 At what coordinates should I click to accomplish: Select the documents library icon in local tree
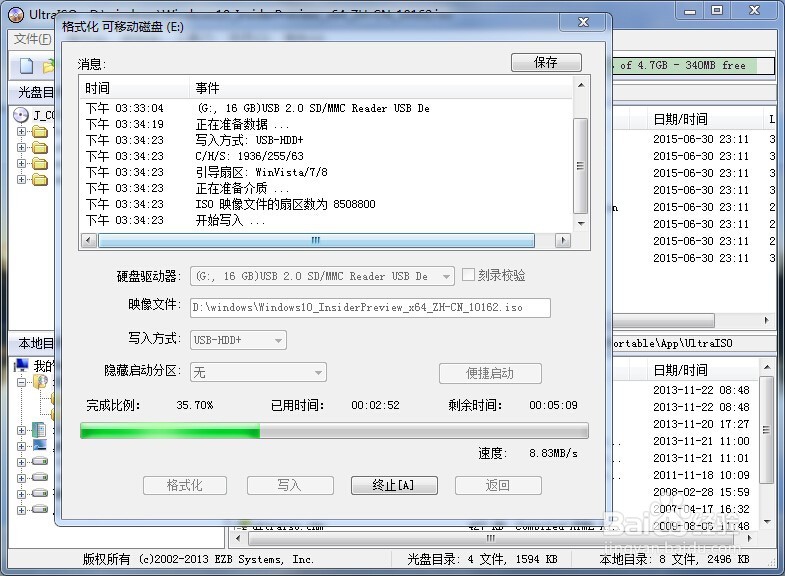[39, 429]
